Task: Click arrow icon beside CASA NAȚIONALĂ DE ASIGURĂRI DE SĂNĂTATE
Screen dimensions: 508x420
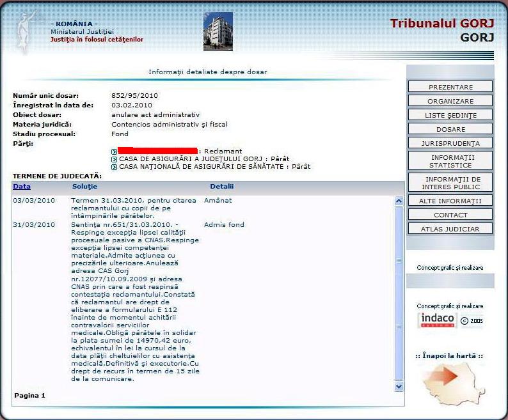Action: click(114, 167)
